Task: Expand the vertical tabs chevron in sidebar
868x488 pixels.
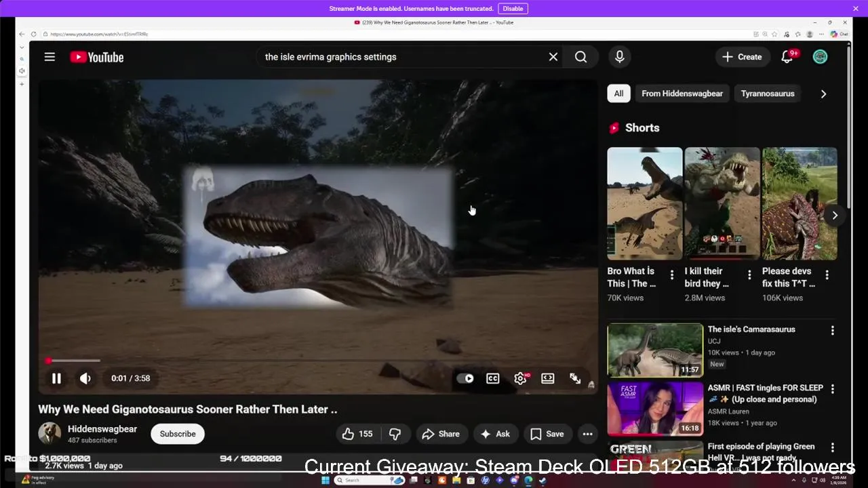Action: pyautogui.click(x=22, y=47)
